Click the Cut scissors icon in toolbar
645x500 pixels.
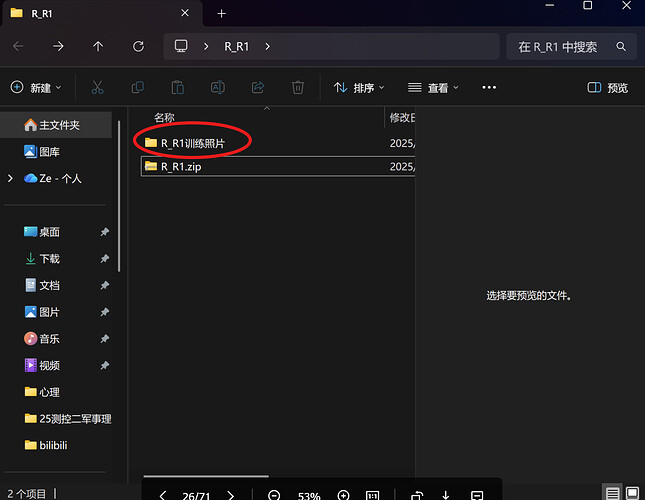click(x=97, y=87)
